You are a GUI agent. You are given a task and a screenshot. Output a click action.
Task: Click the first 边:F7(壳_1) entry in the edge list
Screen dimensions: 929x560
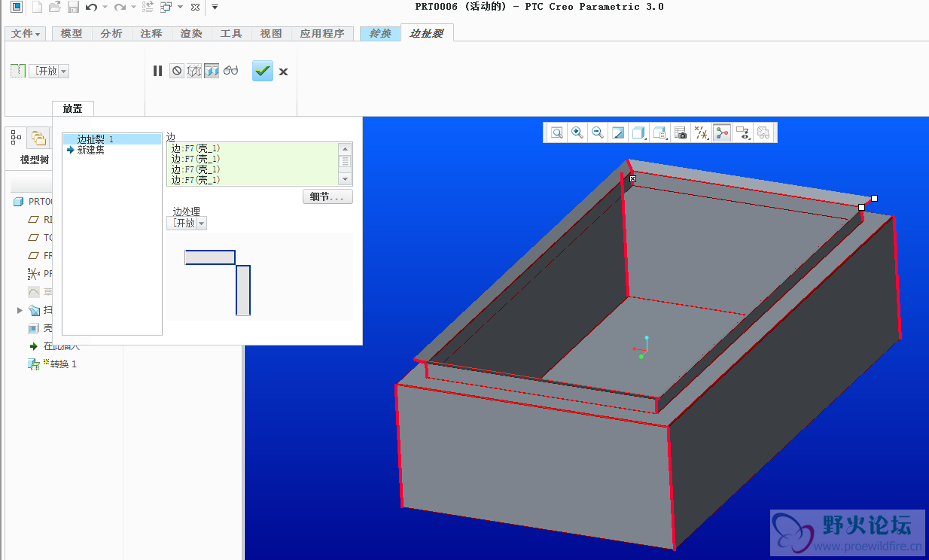[x=196, y=148]
